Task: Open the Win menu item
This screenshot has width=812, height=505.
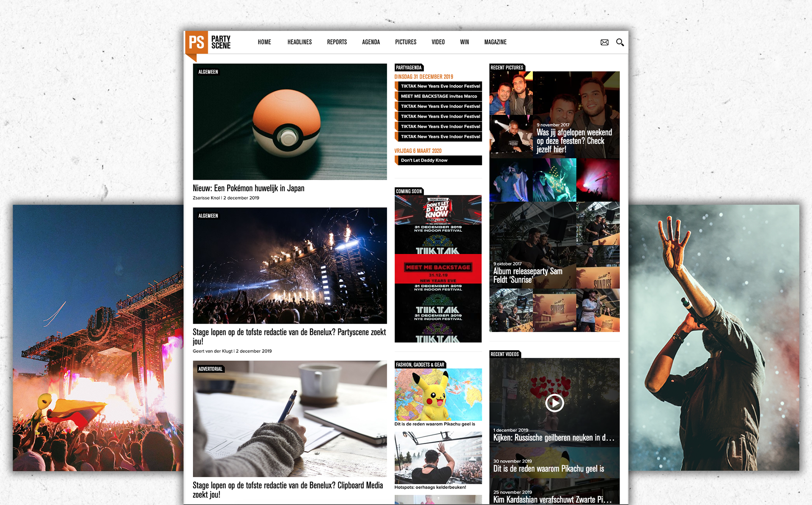Action: pyautogui.click(x=464, y=42)
